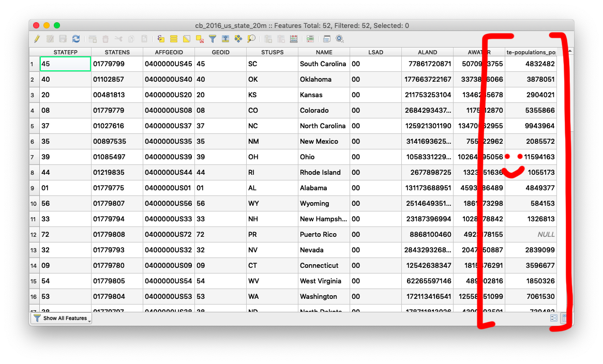Viewport: 603px width, 364px height.
Task: Cut selected rows with the scissors icon
Action: click(118, 39)
